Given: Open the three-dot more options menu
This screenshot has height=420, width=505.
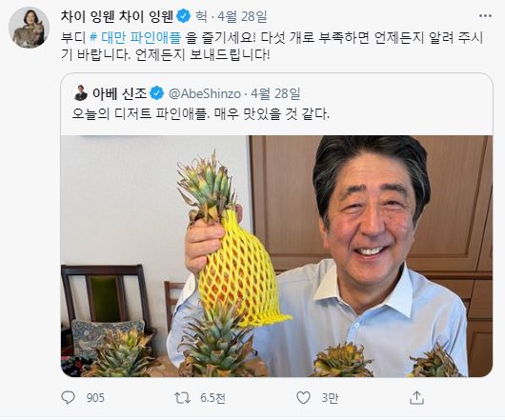Looking at the screenshot, I should pyautogui.click(x=485, y=16).
